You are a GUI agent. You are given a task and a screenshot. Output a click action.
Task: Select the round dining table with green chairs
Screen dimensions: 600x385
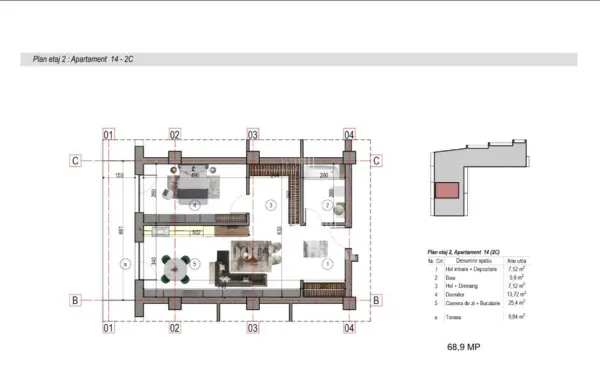pos(176,269)
